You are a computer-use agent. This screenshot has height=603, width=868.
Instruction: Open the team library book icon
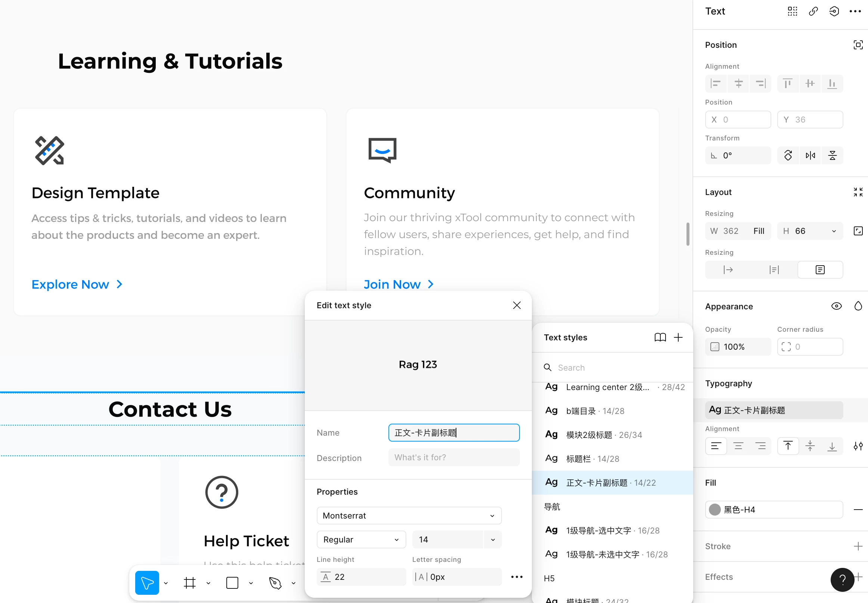[660, 337]
